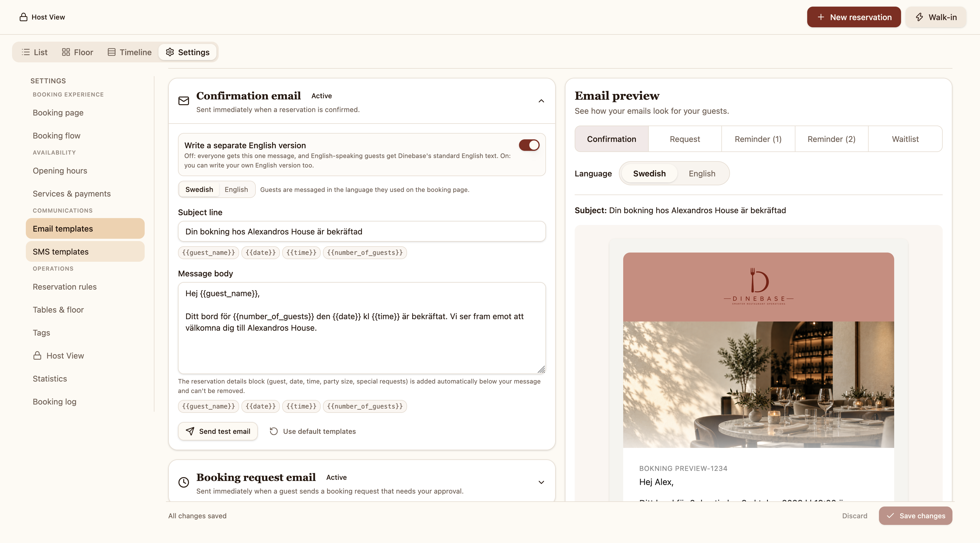Image resolution: width=980 pixels, height=543 pixels.
Task: Click the Discard button
Action: [855, 516]
